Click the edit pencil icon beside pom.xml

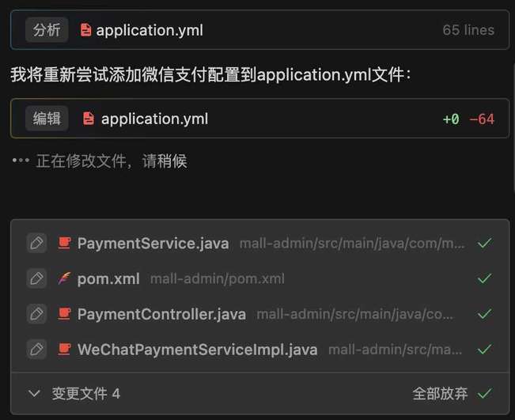(36, 278)
